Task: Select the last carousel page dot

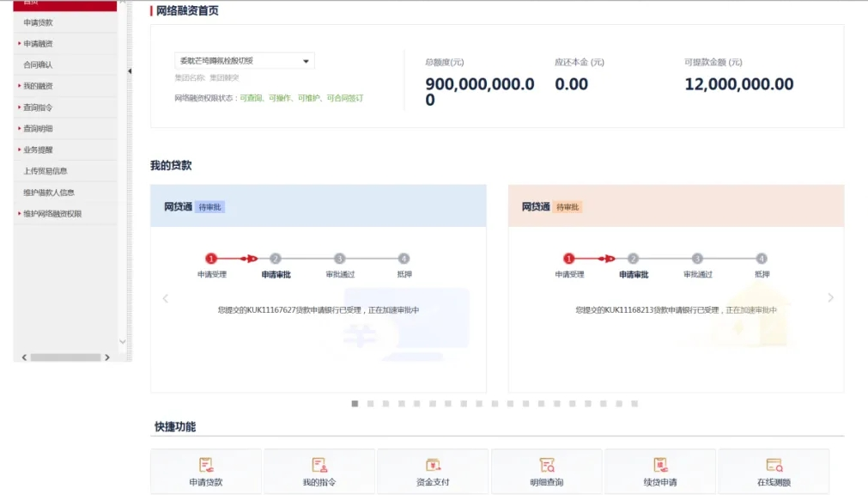Action: tap(634, 404)
